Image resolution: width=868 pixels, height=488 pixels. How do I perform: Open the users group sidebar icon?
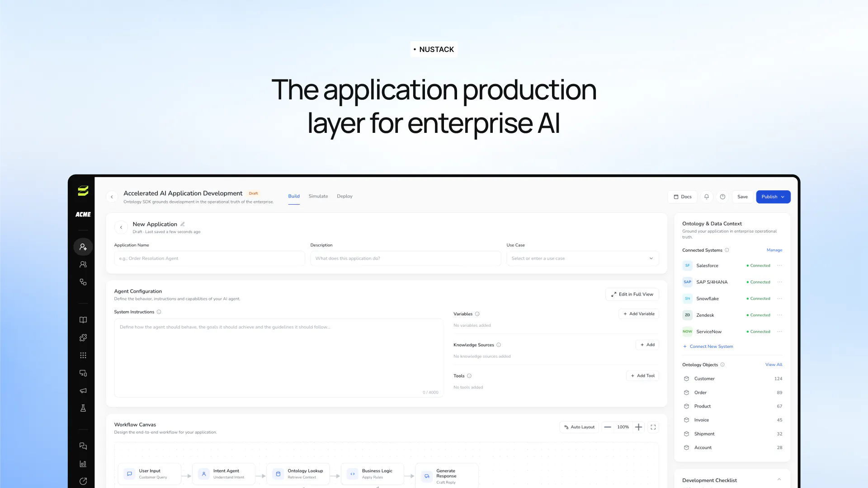83,264
